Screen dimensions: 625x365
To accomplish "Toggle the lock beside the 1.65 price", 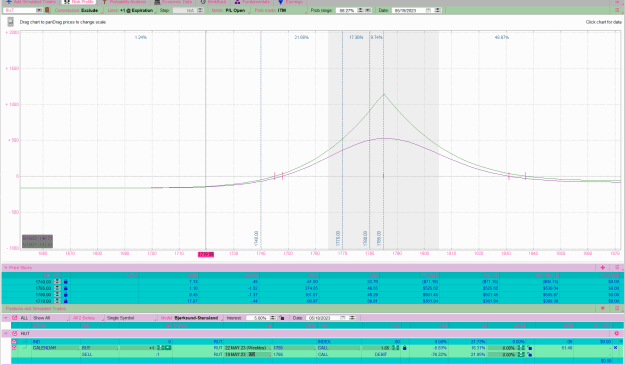I will click(x=405, y=348).
